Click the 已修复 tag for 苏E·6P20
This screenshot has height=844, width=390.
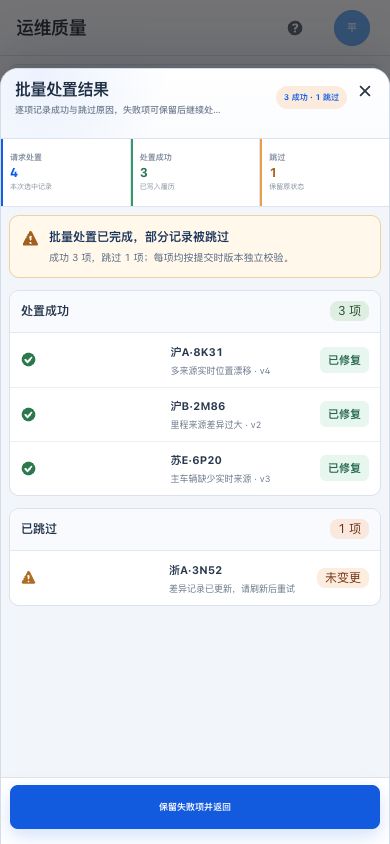344,468
